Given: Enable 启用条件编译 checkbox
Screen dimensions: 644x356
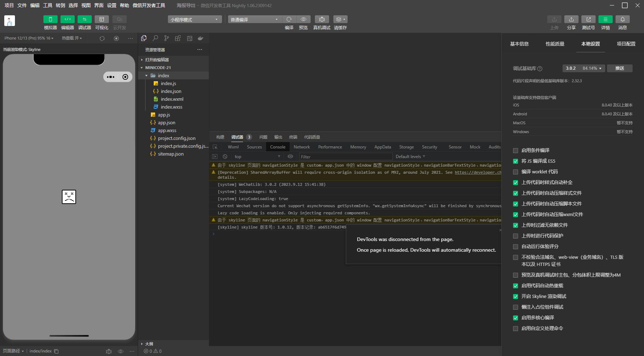Looking at the screenshot, I should (516, 151).
